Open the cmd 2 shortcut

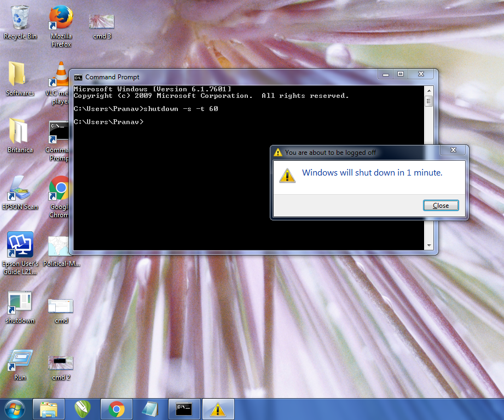pyautogui.click(x=60, y=360)
